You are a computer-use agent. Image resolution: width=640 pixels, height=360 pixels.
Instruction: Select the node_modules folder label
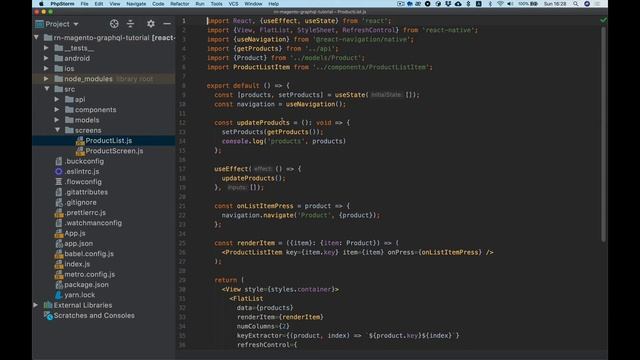tap(88, 79)
